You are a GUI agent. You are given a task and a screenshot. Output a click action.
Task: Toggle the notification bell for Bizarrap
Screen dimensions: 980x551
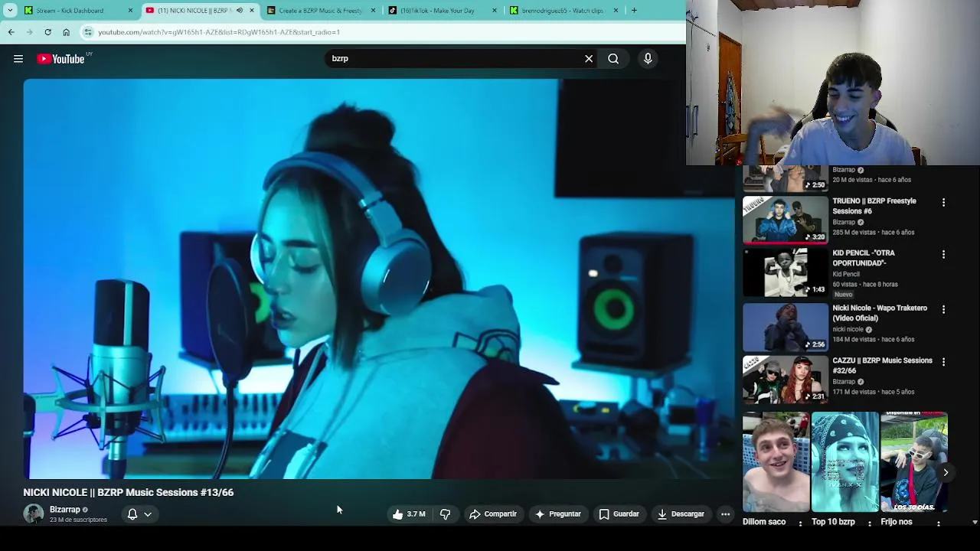pyautogui.click(x=132, y=514)
